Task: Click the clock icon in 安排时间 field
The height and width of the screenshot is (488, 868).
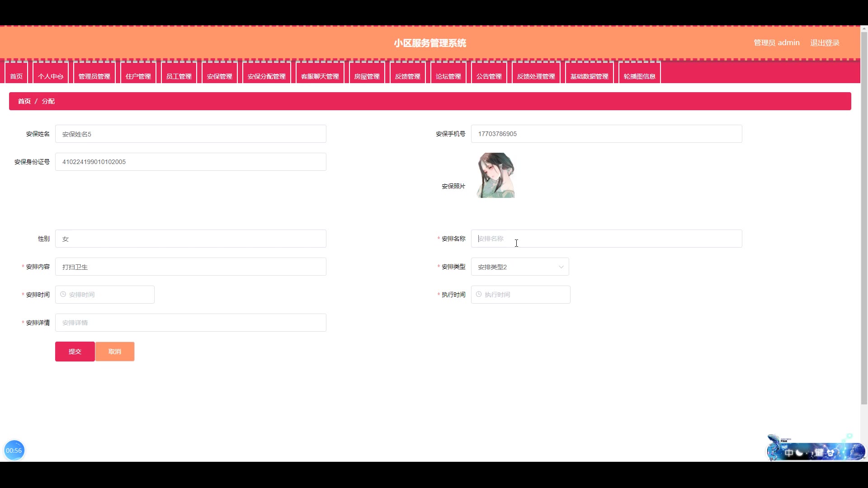Action: coord(63,294)
